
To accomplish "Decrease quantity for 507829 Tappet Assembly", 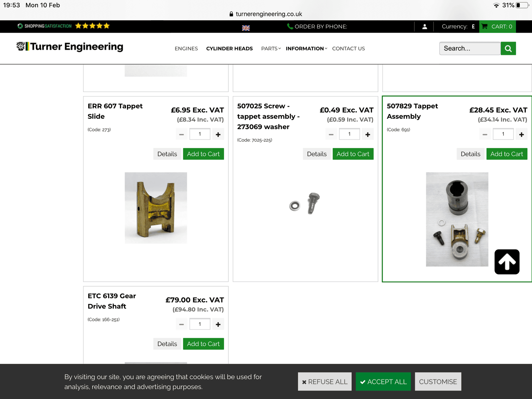I will coord(485,134).
